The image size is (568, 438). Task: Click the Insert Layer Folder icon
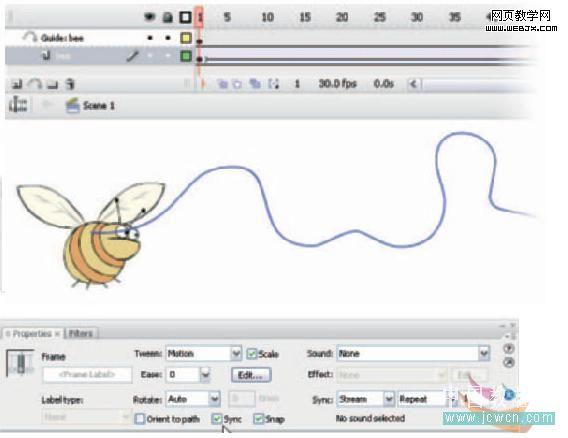[53, 84]
